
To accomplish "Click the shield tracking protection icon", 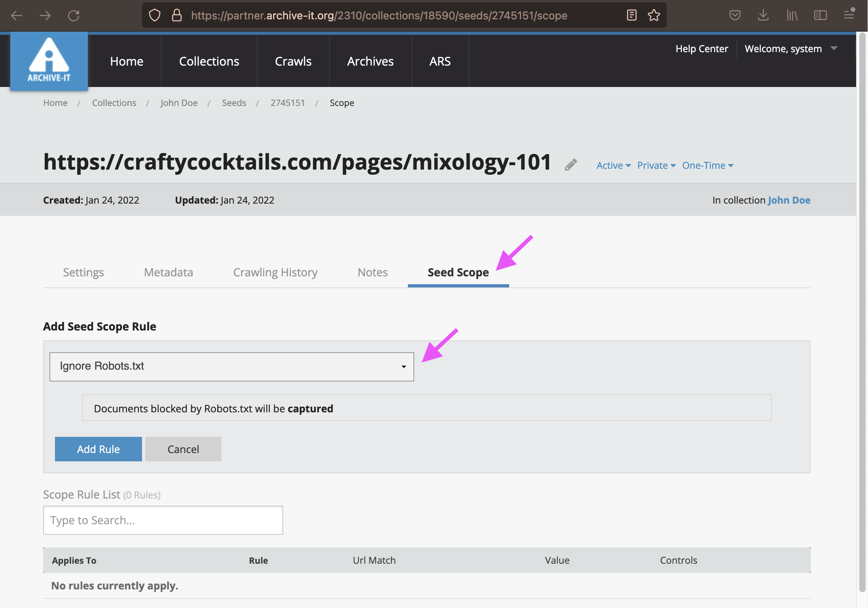I will [155, 15].
